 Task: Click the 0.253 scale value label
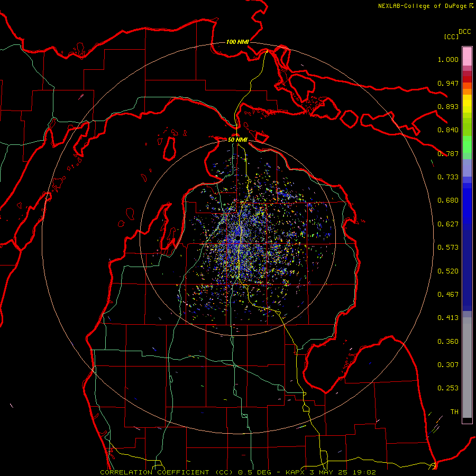pos(448,388)
